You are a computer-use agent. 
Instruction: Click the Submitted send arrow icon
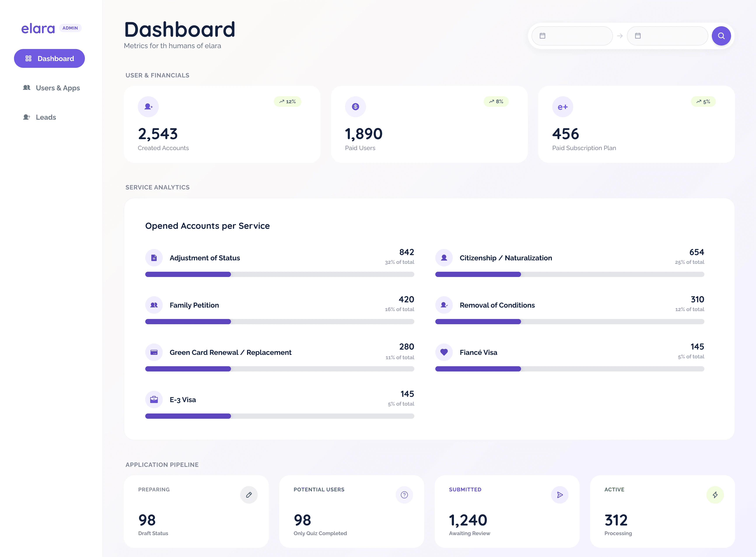coord(560,495)
